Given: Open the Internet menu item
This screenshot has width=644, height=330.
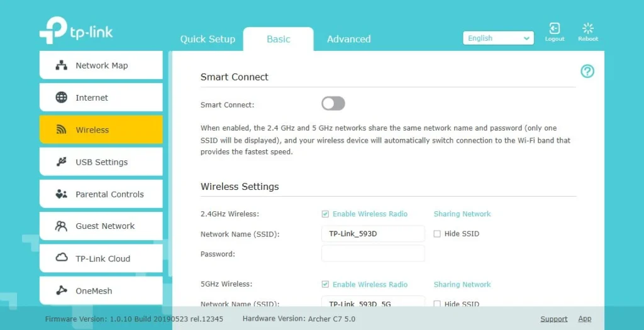Looking at the screenshot, I should click(101, 97).
